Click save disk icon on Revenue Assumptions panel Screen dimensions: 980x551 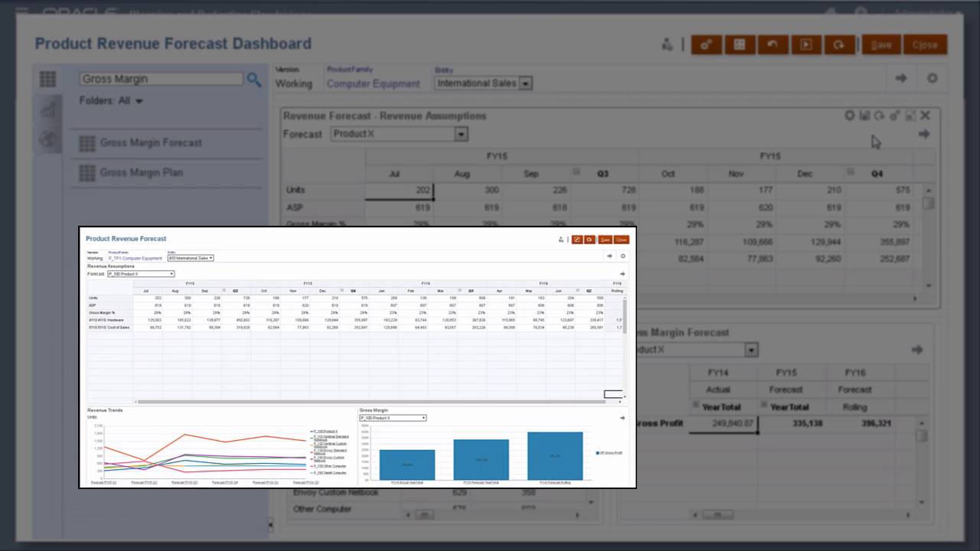[x=864, y=116]
